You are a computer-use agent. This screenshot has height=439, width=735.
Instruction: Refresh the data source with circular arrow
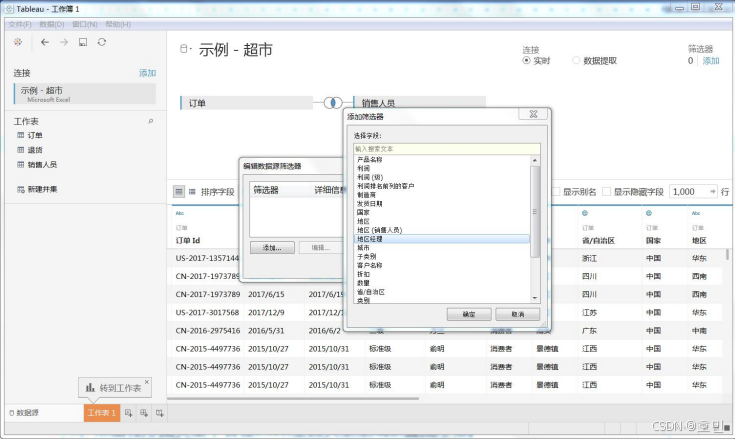click(x=102, y=42)
